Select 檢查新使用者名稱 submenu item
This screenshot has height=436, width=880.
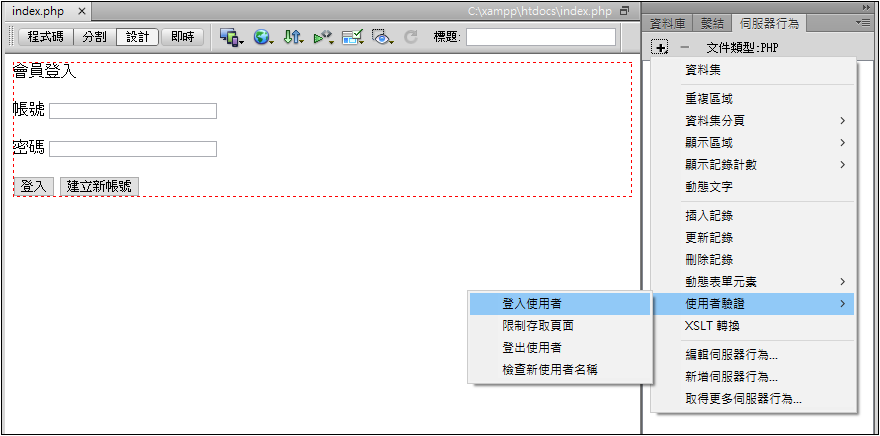tap(560, 370)
